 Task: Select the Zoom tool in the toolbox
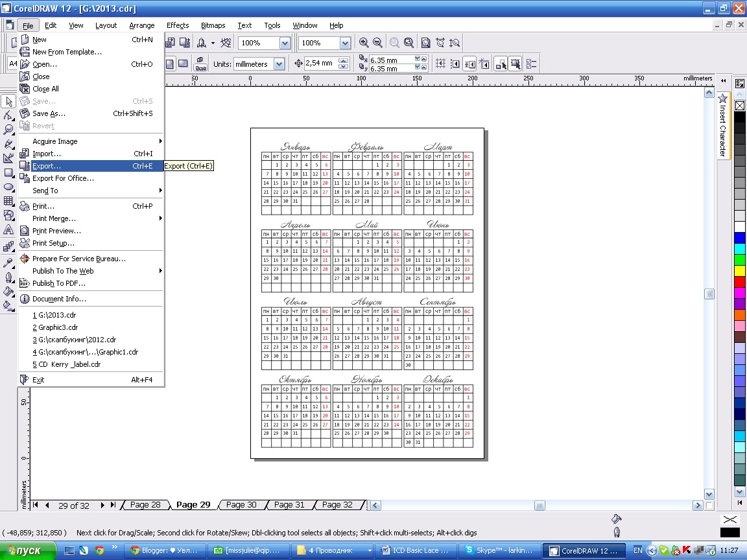(x=8, y=130)
